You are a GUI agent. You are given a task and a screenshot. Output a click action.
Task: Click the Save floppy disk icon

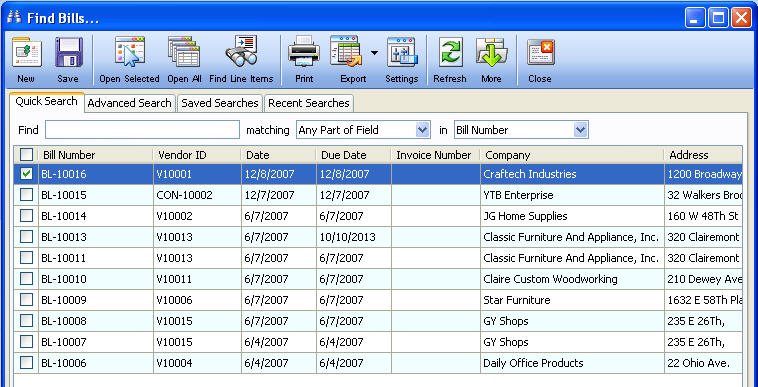68,52
